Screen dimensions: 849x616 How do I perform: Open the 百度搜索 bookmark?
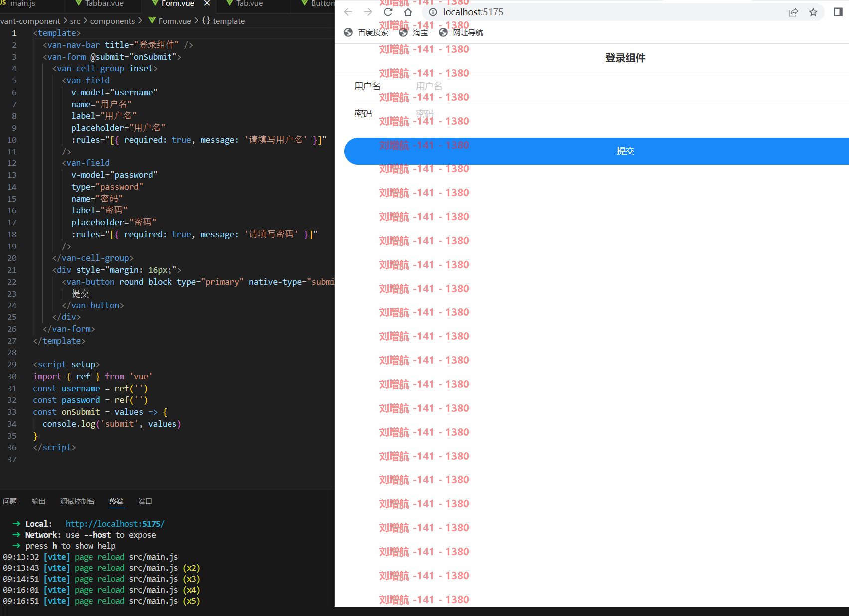click(366, 32)
